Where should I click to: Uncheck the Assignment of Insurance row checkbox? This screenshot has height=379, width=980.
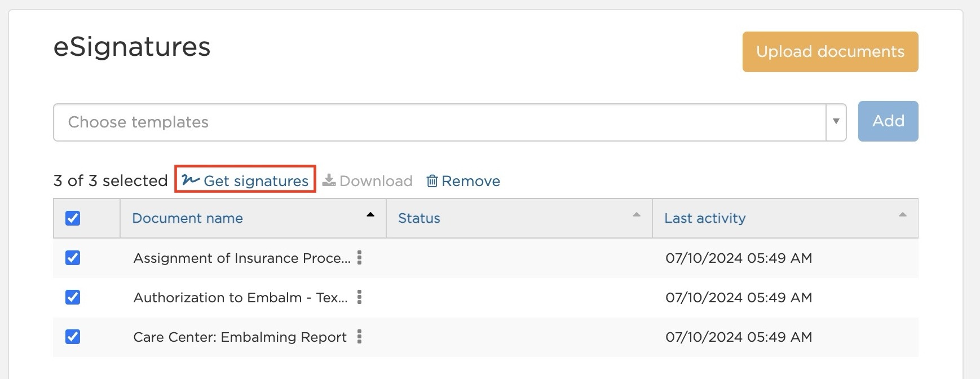pos(73,258)
